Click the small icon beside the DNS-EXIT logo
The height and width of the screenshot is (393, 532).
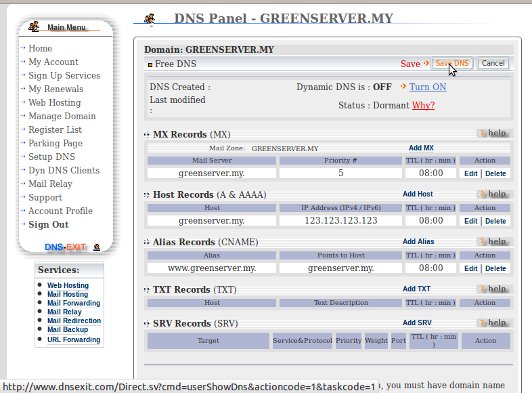pos(97,247)
